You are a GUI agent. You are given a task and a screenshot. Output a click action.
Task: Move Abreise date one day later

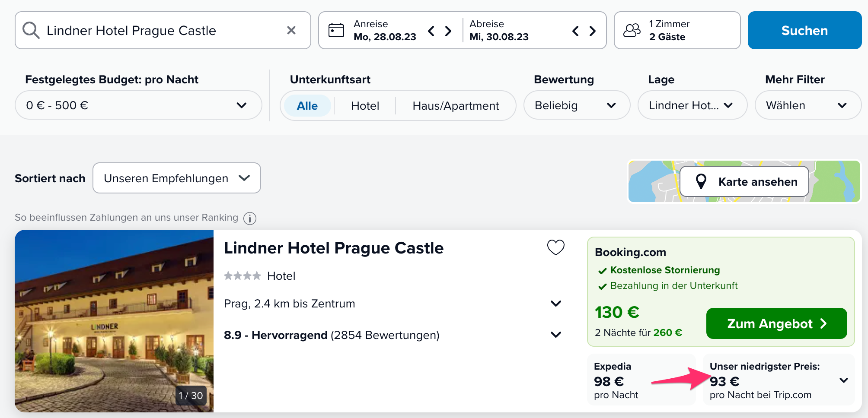click(593, 31)
